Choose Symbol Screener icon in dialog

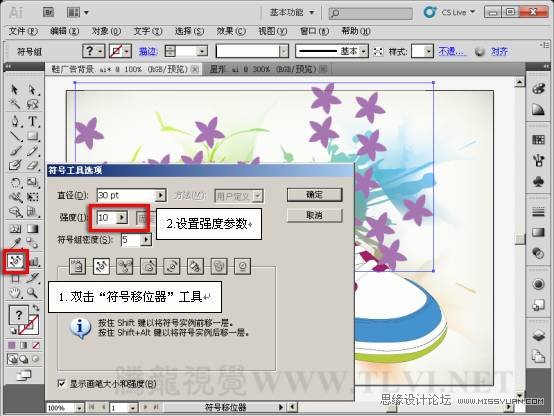click(219, 266)
